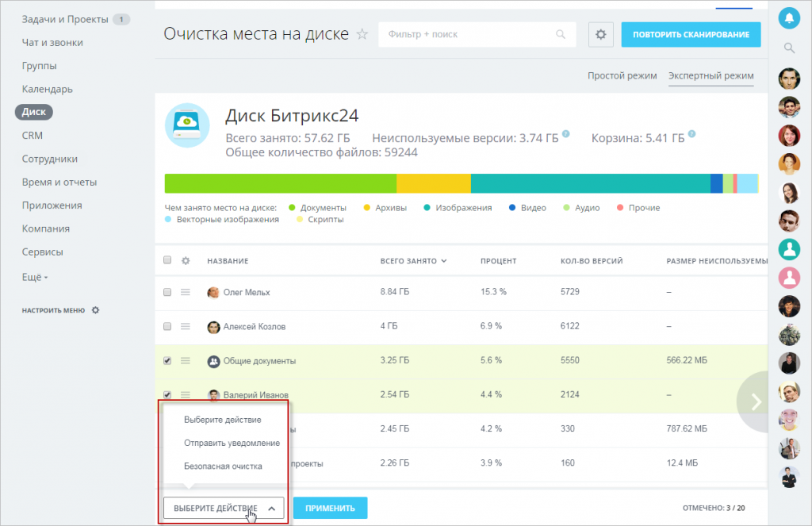
Task: Click the search magnifier in right sidebar
Action: coord(789,48)
